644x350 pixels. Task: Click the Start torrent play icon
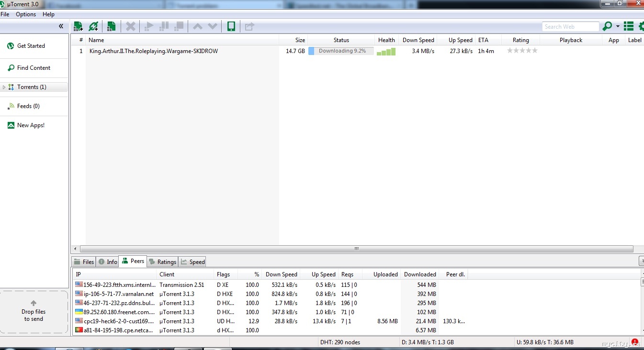tap(149, 26)
